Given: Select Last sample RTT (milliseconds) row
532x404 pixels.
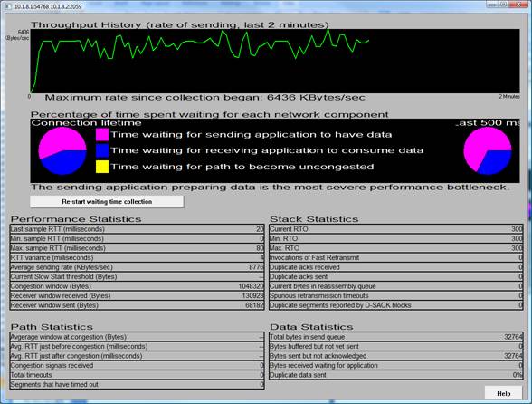Looking at the screenshot, I should tap(138, 229).
